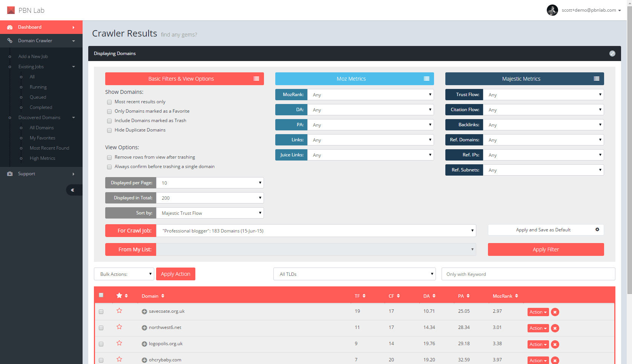
Task: Expand northwest6.net details with plus icon
Action: coord(144,328)
